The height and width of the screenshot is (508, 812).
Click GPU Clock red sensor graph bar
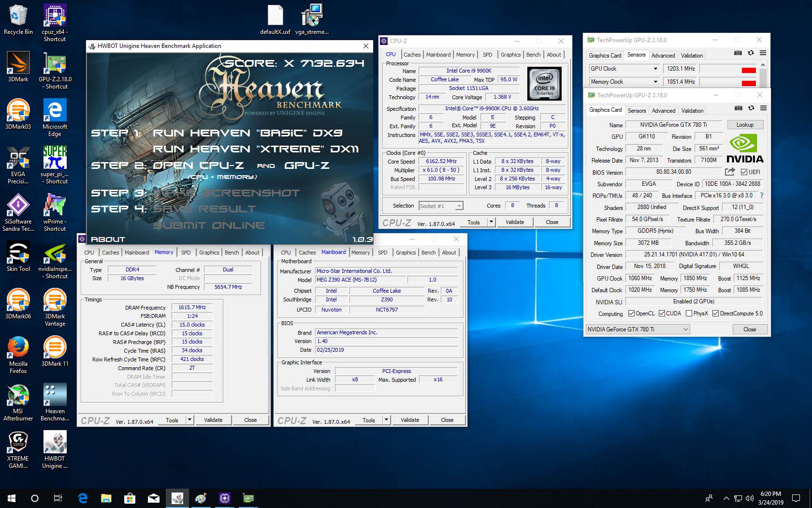(x=749, y=71)
